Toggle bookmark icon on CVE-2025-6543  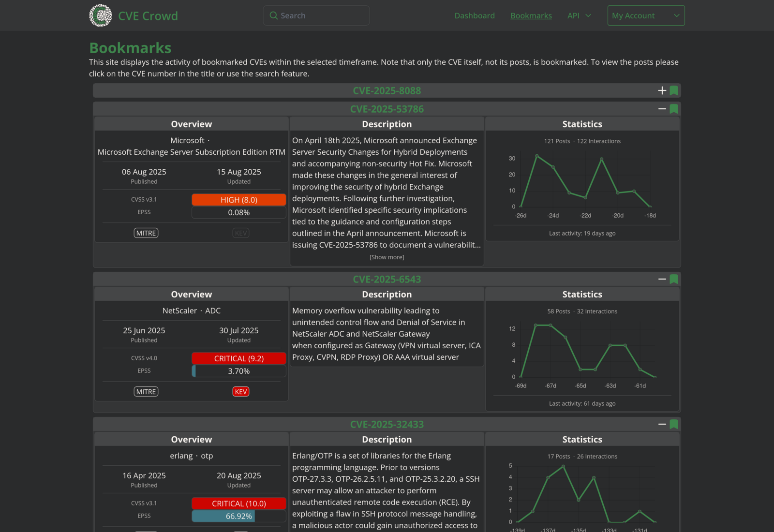(x=674, y=280)
